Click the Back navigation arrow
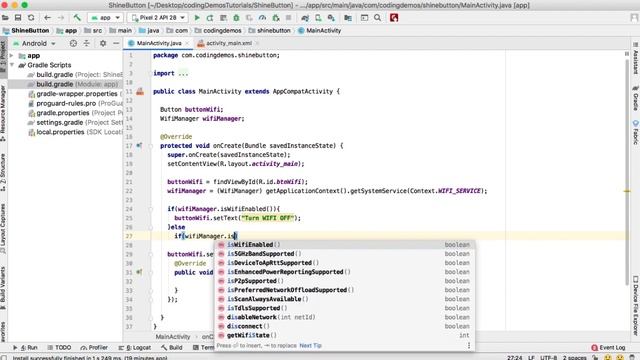This screenshot has height=360, width=640. coord(47,18)
